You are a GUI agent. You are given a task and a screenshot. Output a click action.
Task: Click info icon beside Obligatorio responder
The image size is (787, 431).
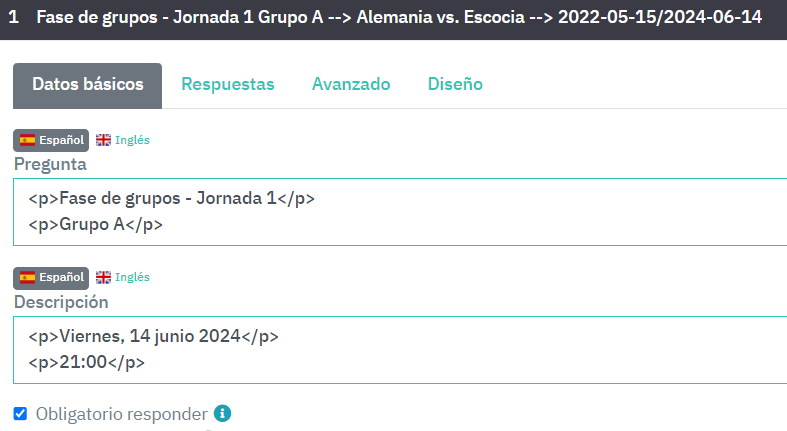[x=223, y=413]
